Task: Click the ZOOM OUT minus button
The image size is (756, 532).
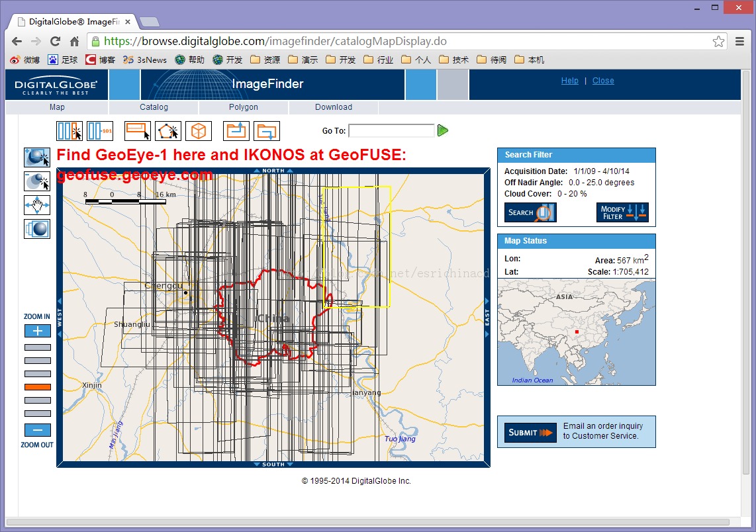Action: point(38,430)
